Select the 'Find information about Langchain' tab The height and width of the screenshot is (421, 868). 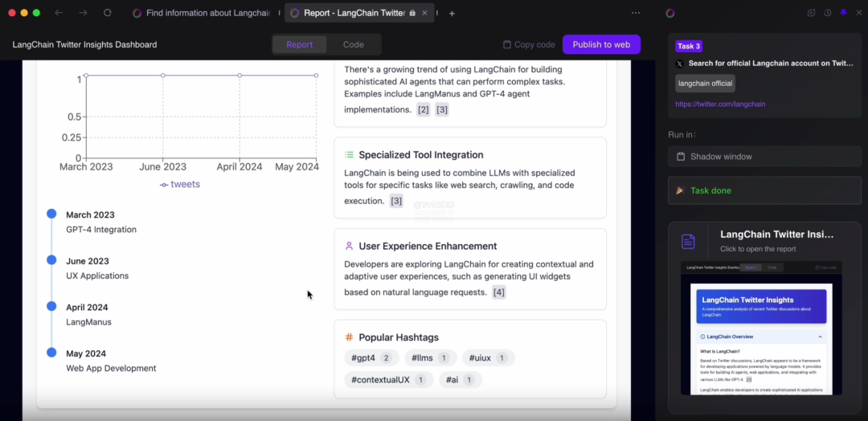tap(201, 13)
